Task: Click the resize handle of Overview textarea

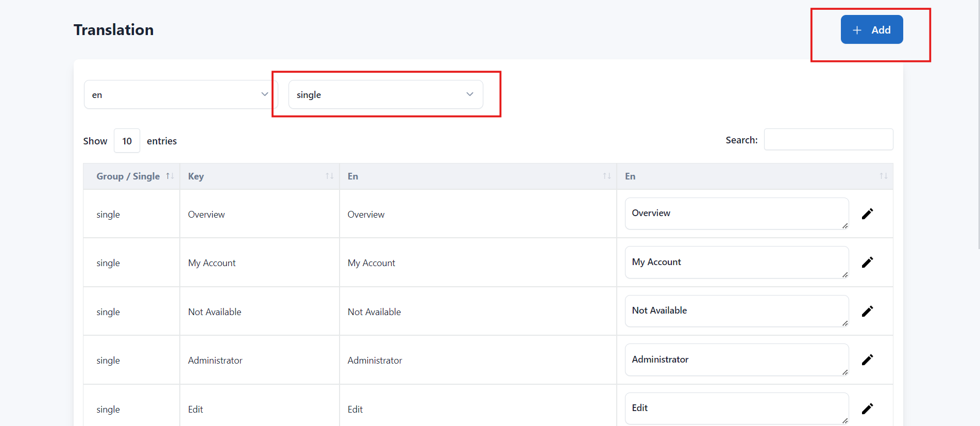Action: click(845, 226)
